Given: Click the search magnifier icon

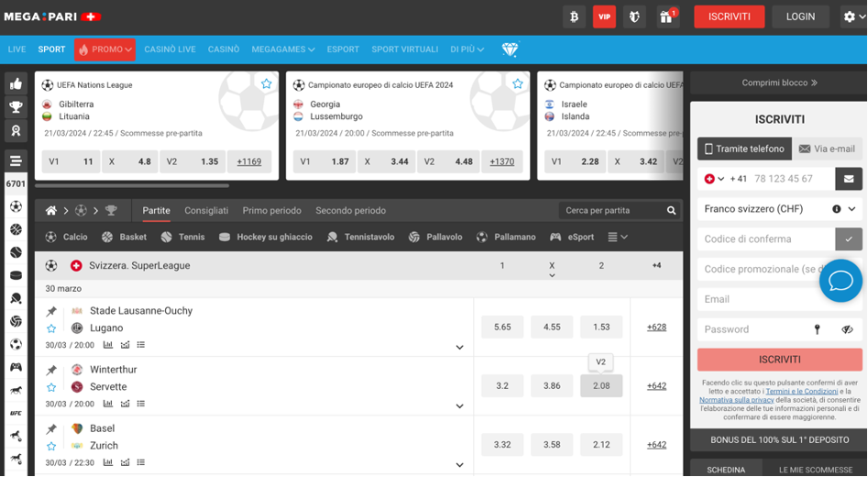Looking at the screenshot, I should tap(672, 211).
